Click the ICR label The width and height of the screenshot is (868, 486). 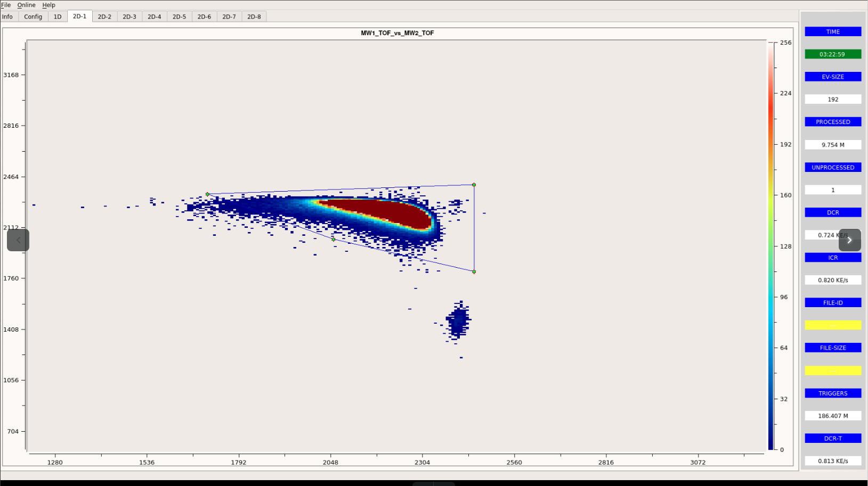pos(833,258)
